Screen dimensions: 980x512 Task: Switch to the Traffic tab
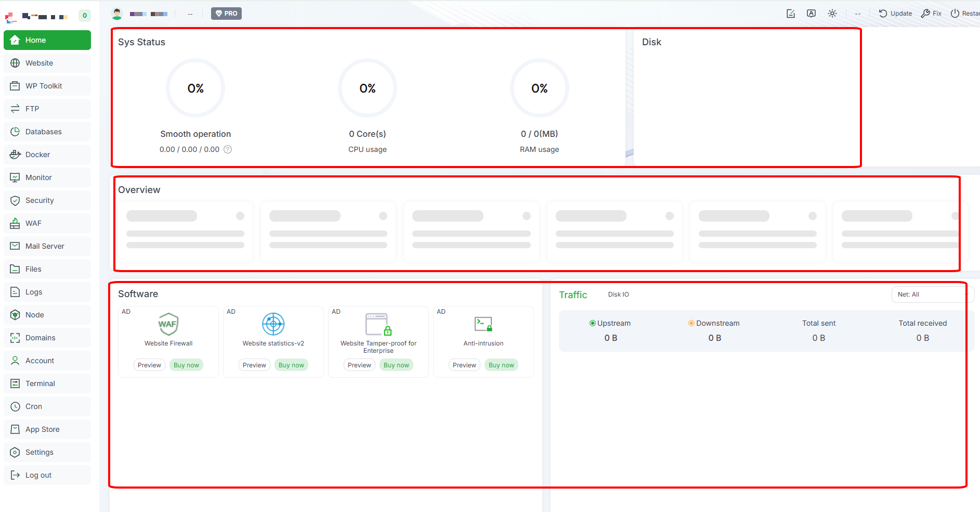coord(573,295)
